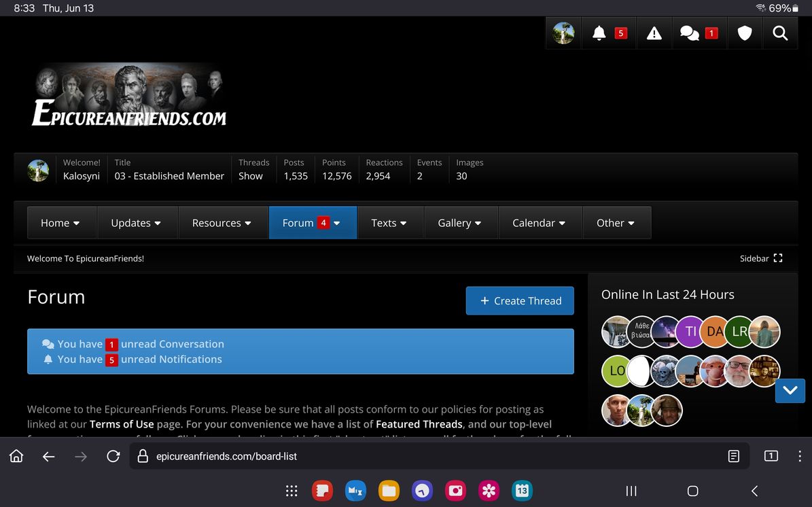Open the green LO member avatar
Image resolution: width=812 pixels, height=507 pixels.
click(x=617, y=371)
